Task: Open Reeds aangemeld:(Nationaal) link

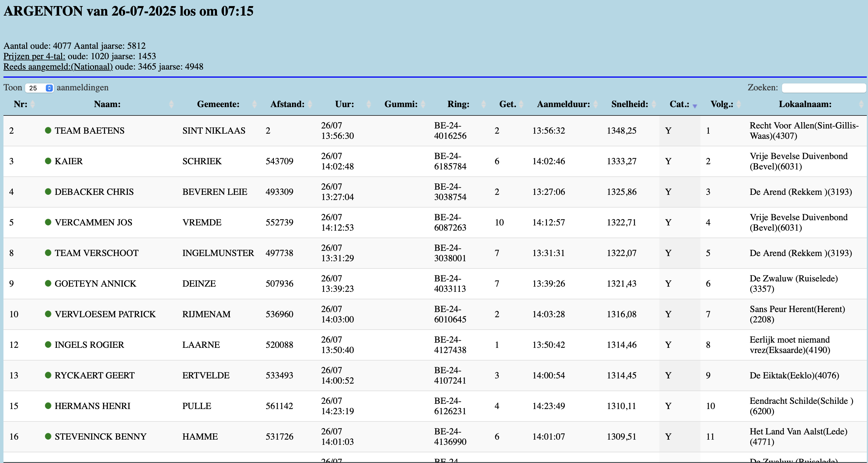Action: (58, 66)
